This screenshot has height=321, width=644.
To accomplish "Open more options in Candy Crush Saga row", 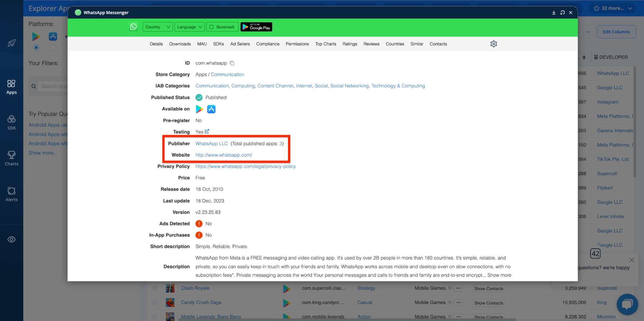I will point(458,302).
